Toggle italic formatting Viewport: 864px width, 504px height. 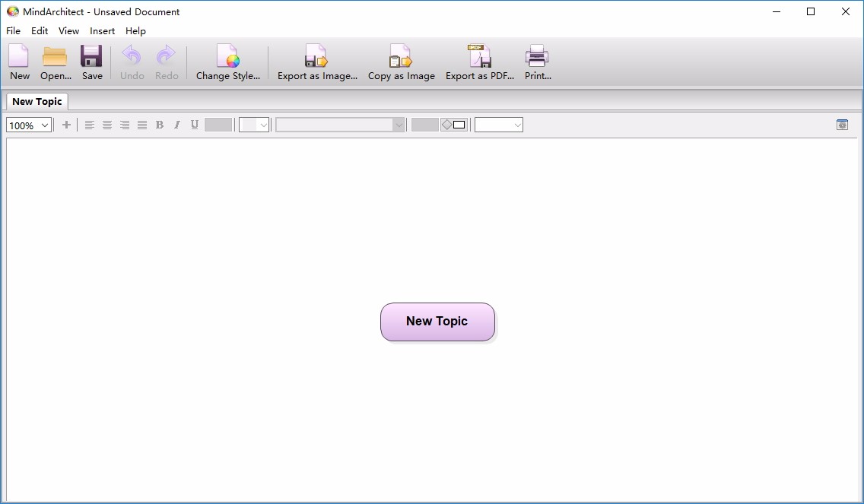click(177, 125)
